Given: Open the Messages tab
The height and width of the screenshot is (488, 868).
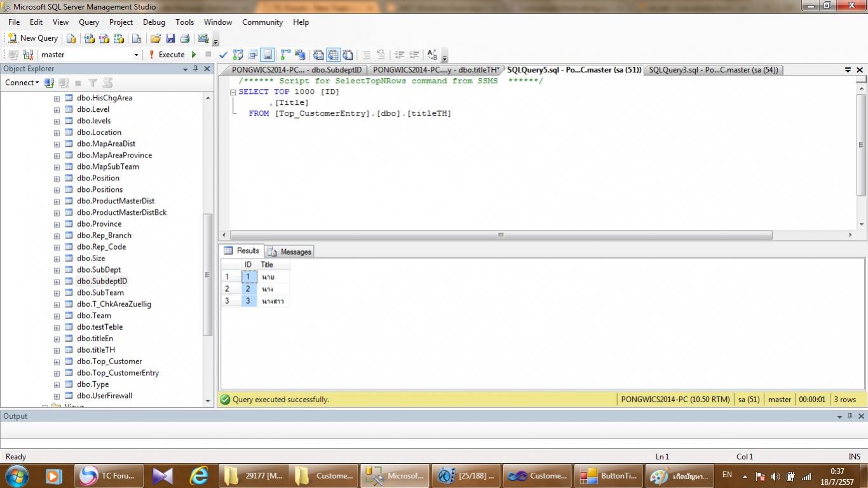Looking at the screenshot, I should pos(290,252).
